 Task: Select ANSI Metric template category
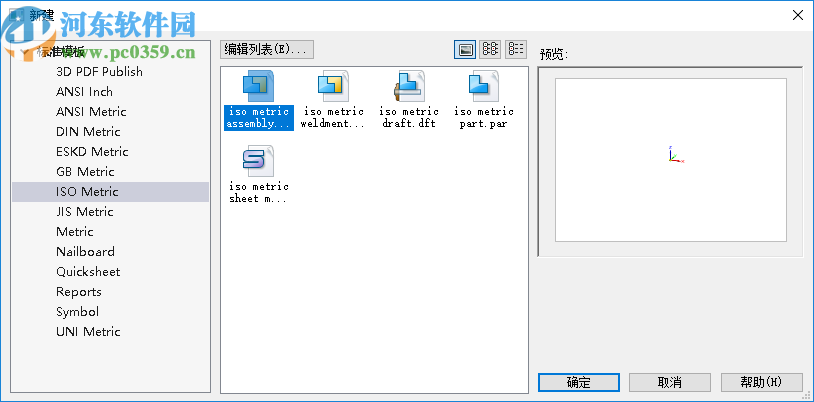[91, 112]
